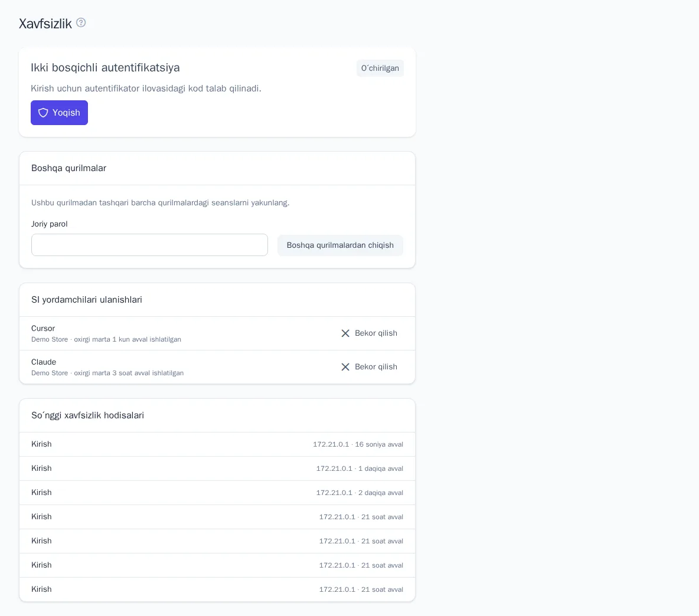Enable two-factor with the Yoqish button
The height and width of the screenshot is (616, 699).
point(59,113)
